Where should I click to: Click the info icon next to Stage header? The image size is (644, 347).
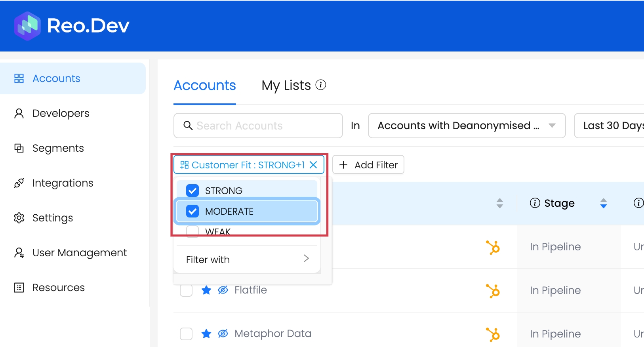(535, 203)
